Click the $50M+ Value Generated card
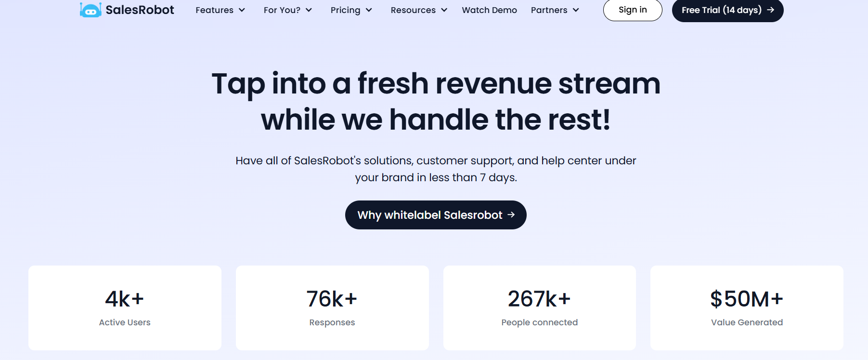Screen dimensions: 868x360 click(747, 307)
